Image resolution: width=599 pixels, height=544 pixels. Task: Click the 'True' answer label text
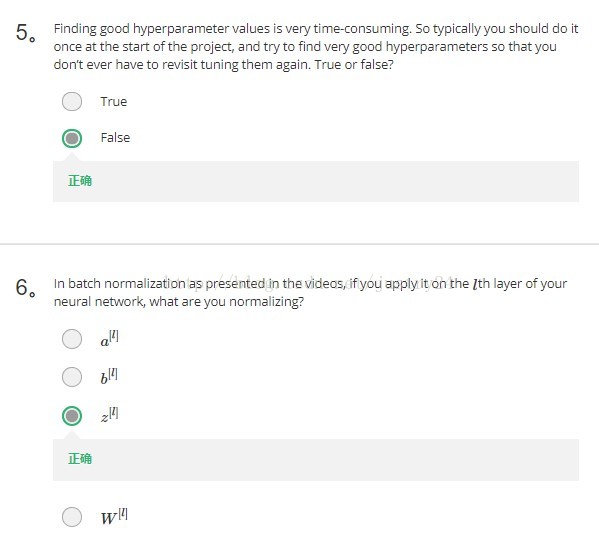(113, 102)
